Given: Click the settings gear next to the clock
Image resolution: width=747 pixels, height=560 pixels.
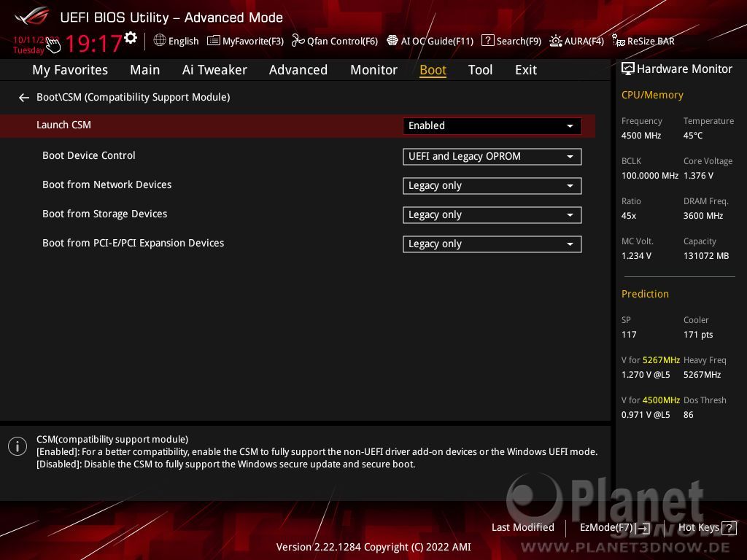Looking at the screenshot, I should coord(131,38).
